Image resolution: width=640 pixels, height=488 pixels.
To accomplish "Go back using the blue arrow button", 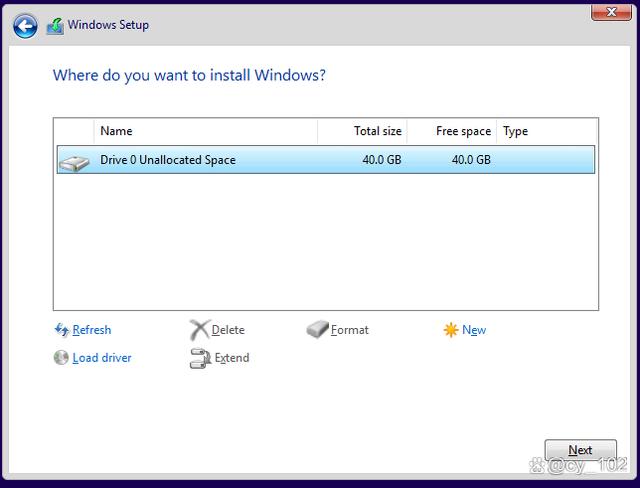I will [25, 26].
